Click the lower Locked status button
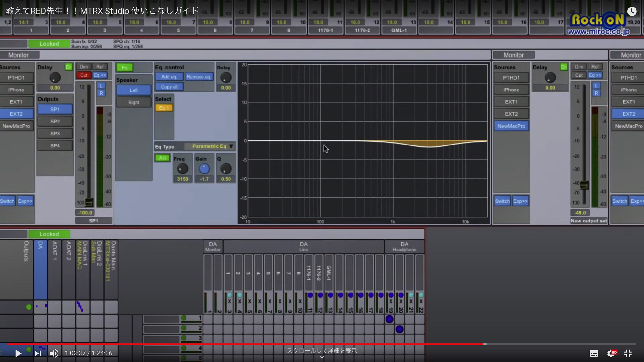Image resolution: width=644 pixels, height=362 pixels. tap(49, 234)
